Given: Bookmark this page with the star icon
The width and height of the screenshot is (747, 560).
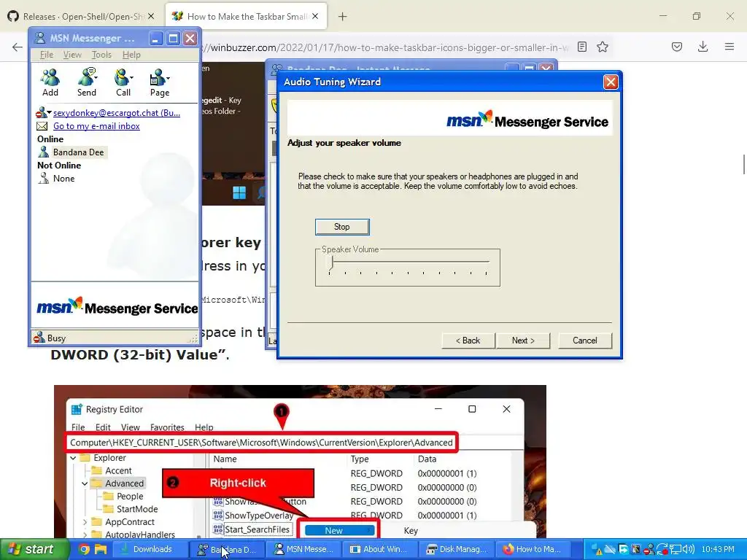Looking at the screenshot, I should 603,47.
